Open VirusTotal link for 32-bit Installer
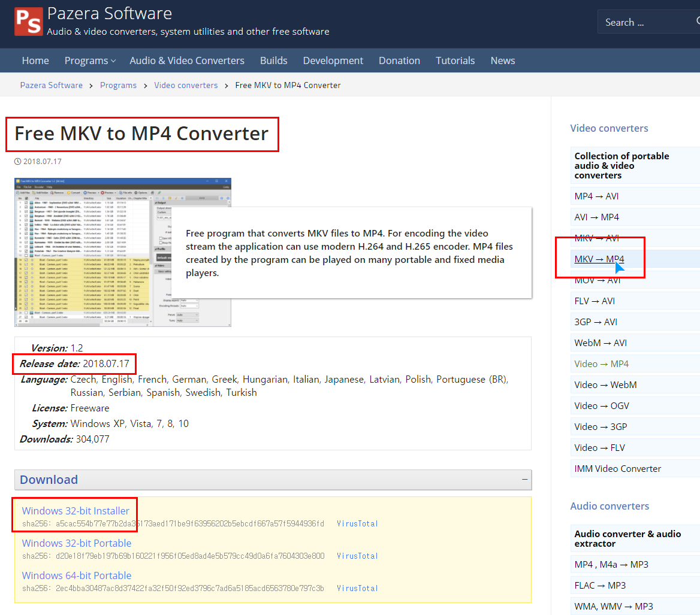Viewport: 700px width, 615px height. [358, 523]
